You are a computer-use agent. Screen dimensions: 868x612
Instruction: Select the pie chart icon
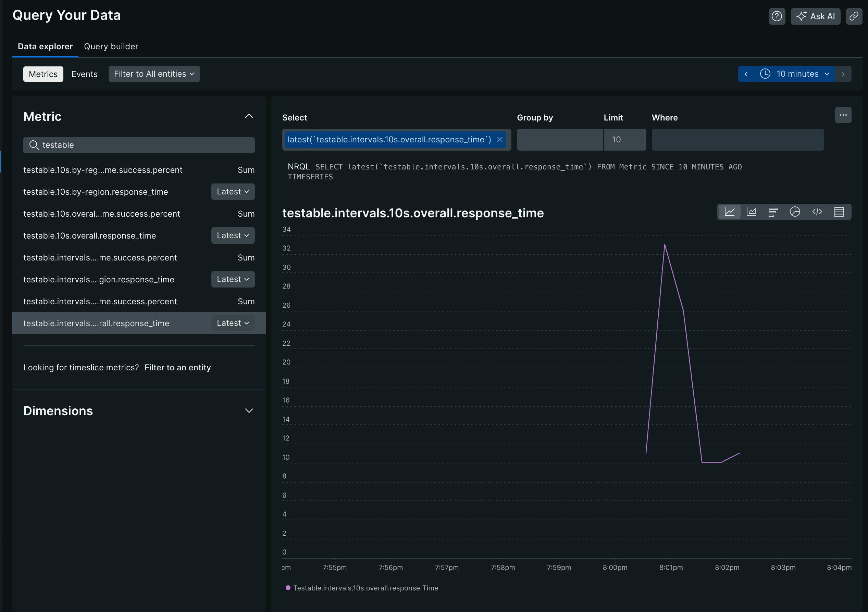[x=795, y=212]
